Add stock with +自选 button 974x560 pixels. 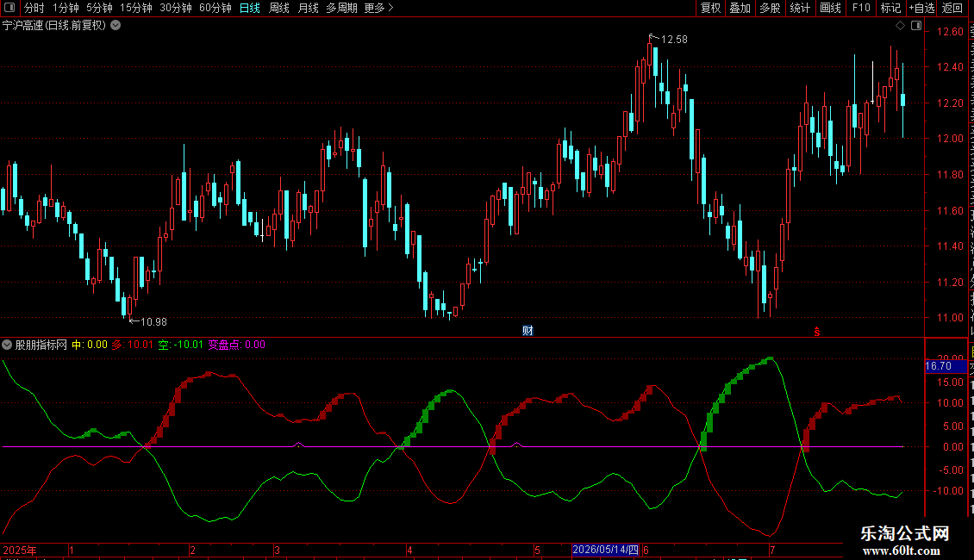pyautogui.click(x=921, y=8)
